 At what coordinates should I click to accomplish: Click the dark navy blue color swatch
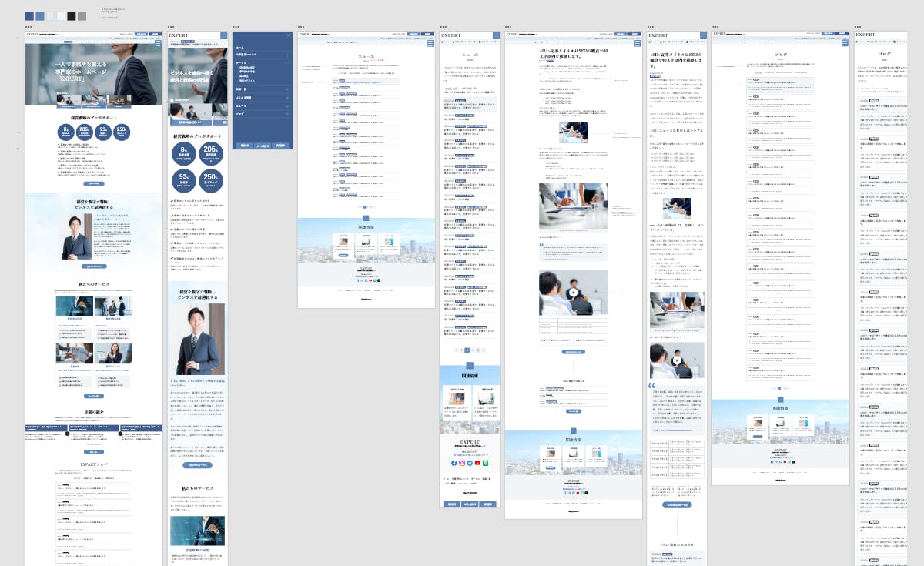click(29, 15)
